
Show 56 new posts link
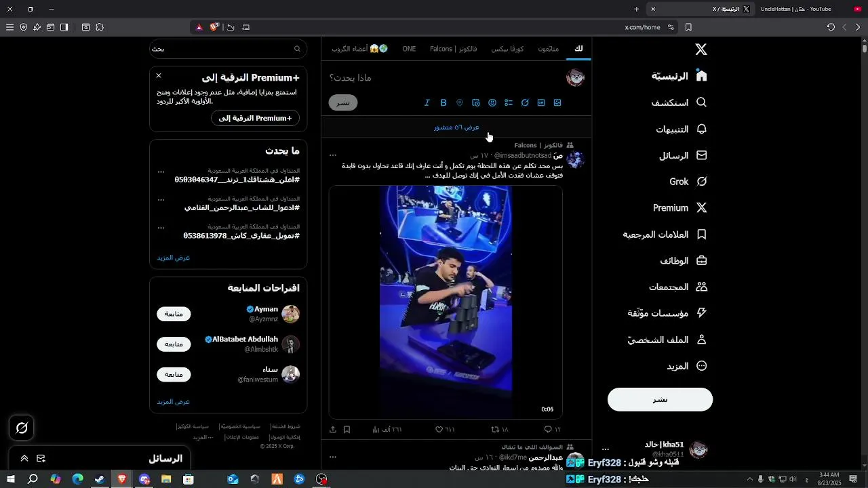pos(456,127)
